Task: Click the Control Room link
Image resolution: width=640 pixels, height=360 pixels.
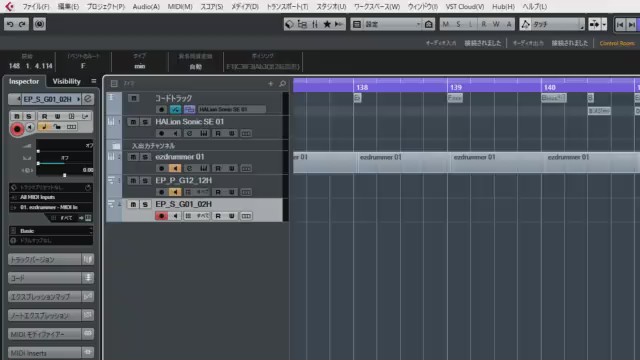Action: (617, 43)
